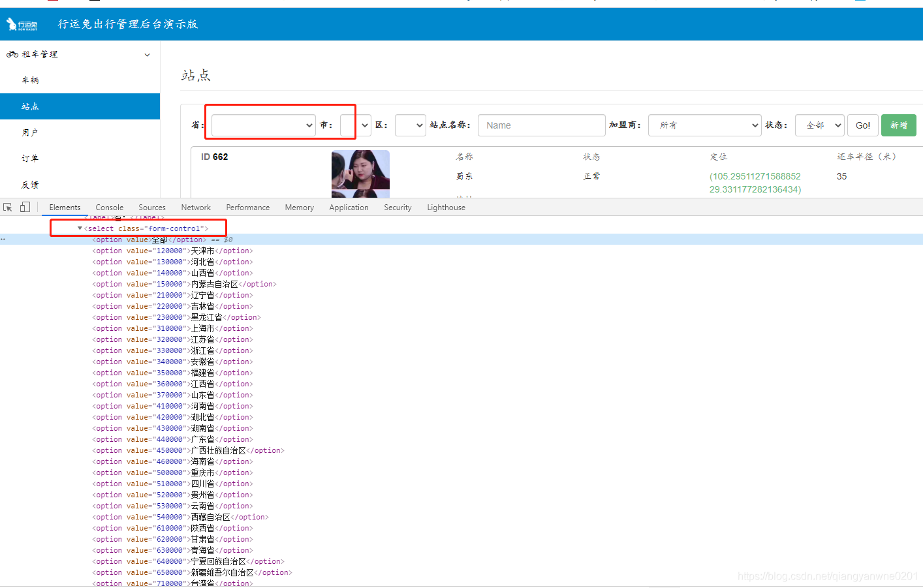
Task: Select the 湖北省 option line
Action: pos(172,417)
